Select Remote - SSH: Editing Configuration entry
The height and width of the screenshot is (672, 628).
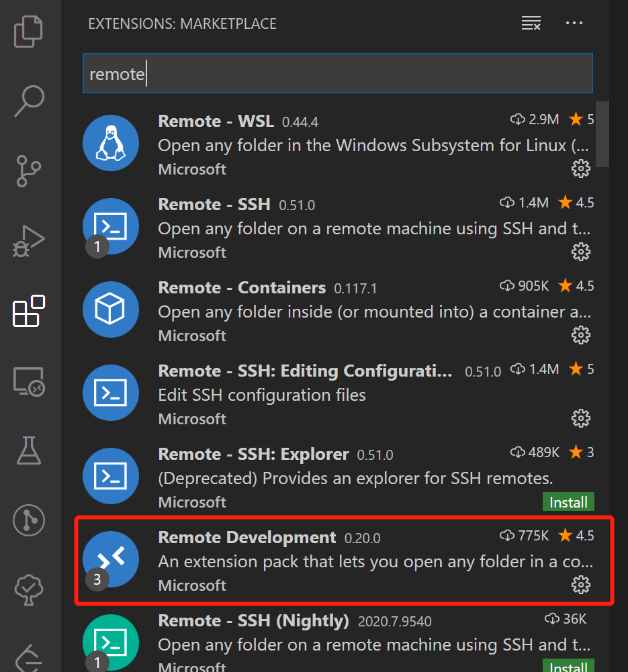pos(338,394)
